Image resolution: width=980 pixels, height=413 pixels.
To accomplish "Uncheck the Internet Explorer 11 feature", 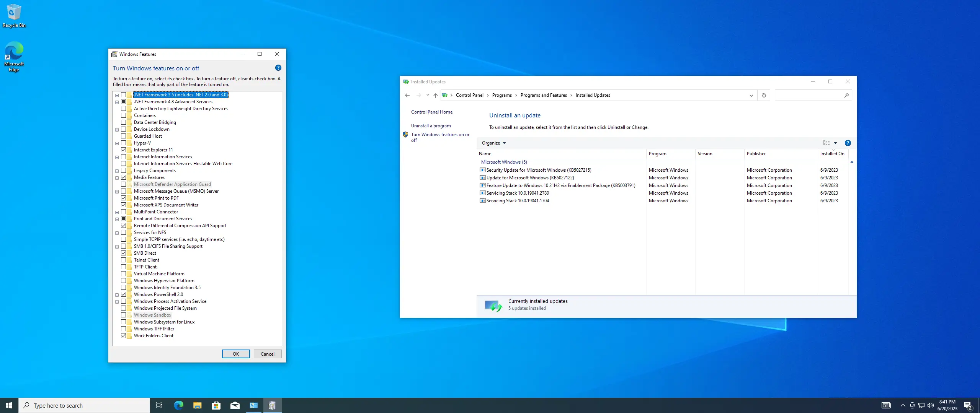I will [x=123, y=150].
